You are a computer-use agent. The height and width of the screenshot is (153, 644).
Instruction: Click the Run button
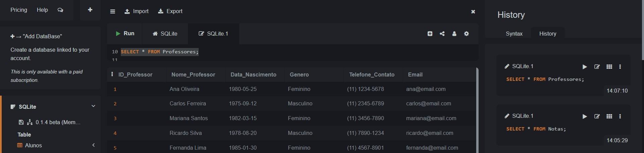125,34
